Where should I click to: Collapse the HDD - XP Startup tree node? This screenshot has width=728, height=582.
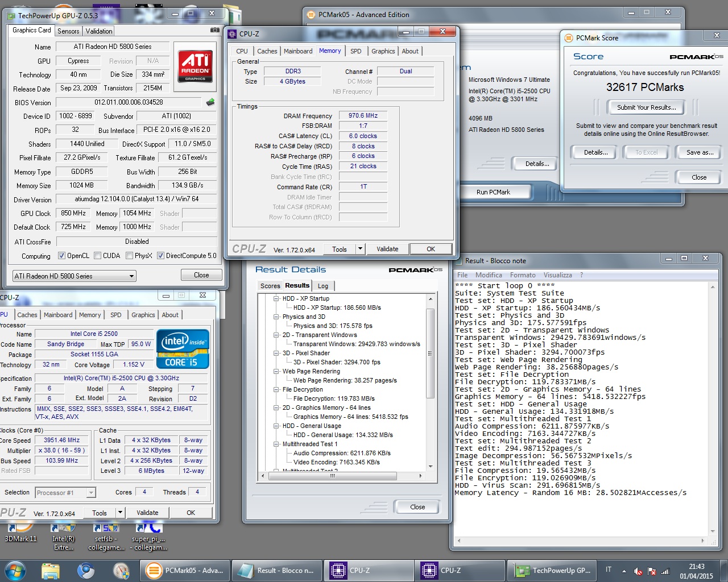point(276,298)
